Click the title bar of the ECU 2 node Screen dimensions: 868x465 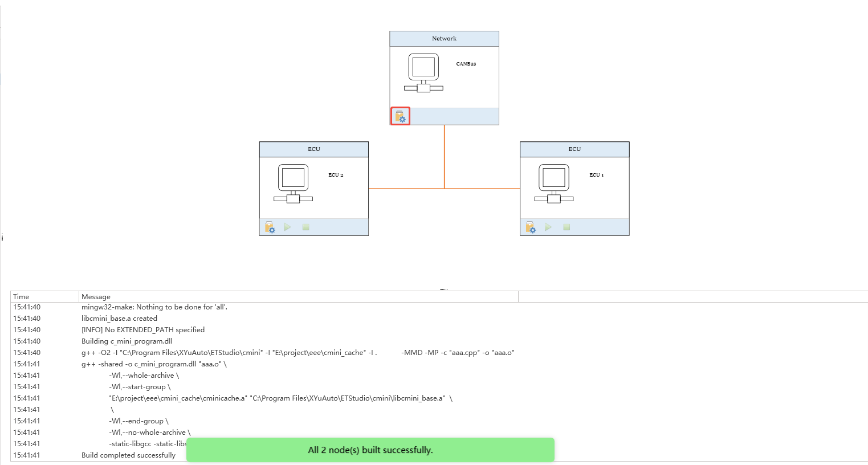(314, 149)
